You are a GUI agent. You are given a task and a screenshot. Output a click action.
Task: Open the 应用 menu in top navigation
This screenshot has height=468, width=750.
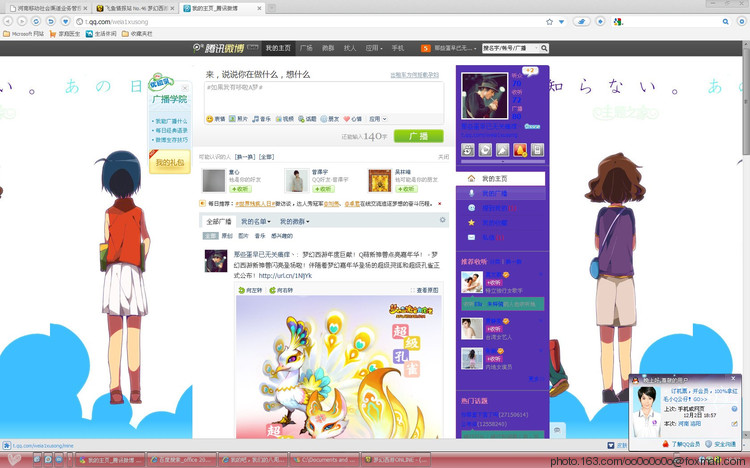[x=374, y=48]
